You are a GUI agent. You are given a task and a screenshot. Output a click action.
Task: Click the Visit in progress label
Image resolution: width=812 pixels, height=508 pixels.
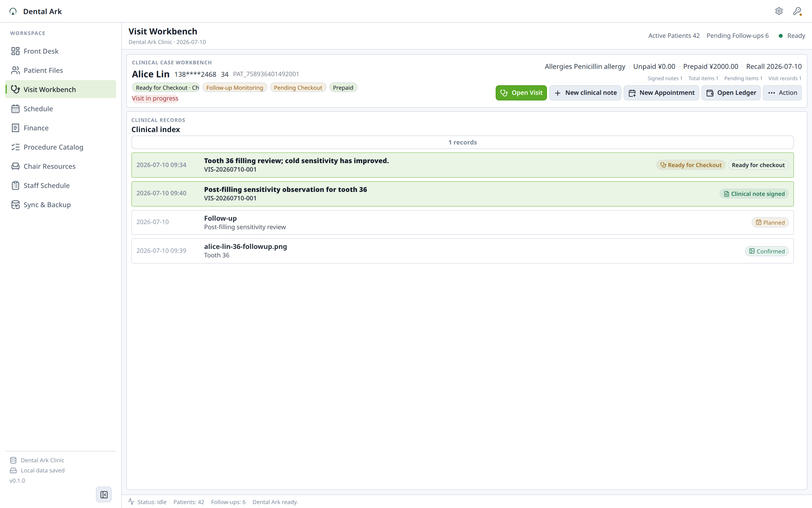[155, 98]
